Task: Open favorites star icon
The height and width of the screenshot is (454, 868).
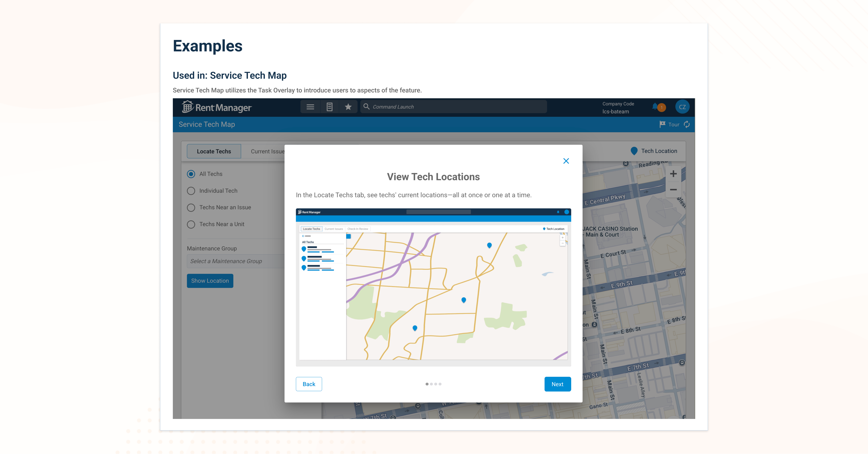Action: 348,107
